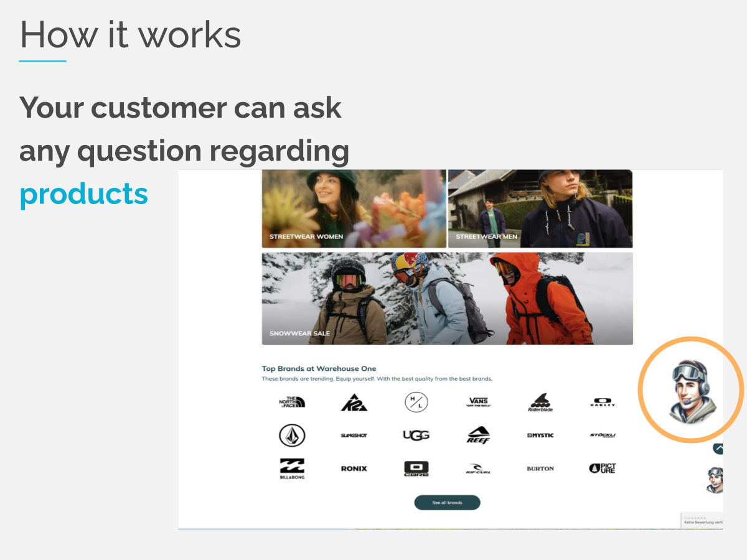Open the Rollerblade brand logo
Viewport: 747px width, 560px height.
tap(540, 403)
